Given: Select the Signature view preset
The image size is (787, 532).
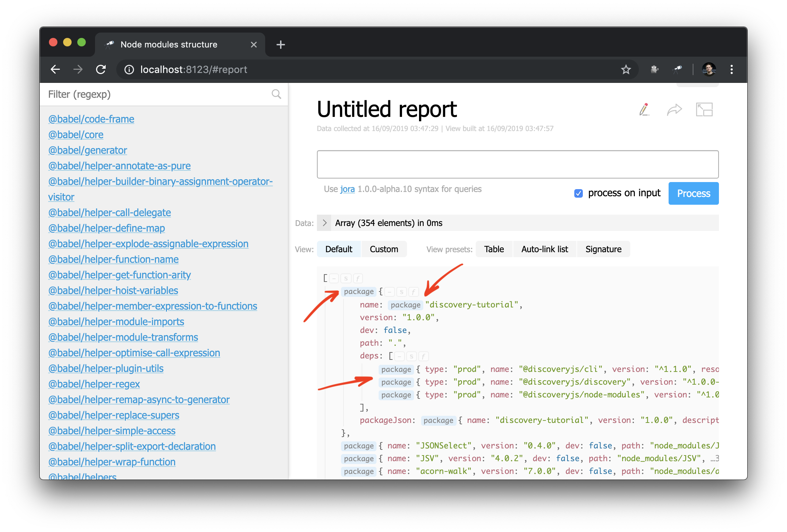Looking at the screenshot, I should click(x=603, y=249).
